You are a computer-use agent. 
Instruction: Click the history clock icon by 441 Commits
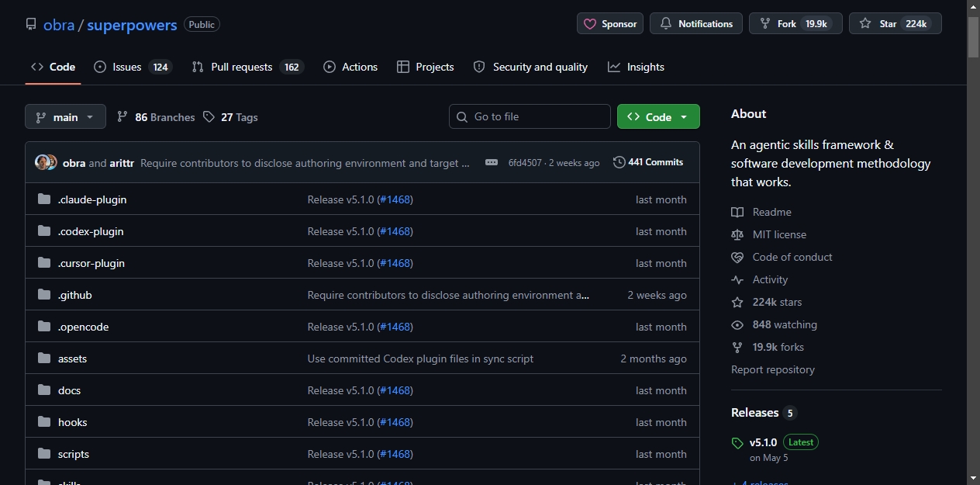tap(619, 162)
